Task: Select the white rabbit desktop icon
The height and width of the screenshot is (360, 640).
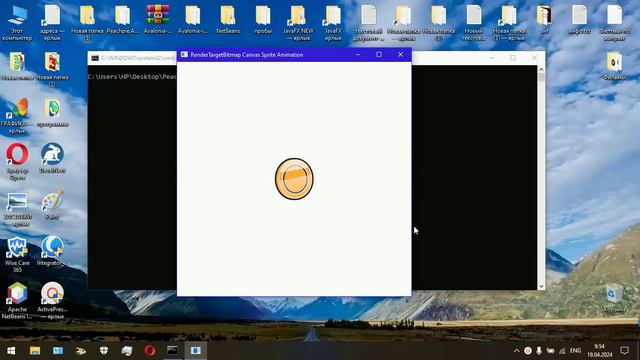Action: [x=52, y=158]
